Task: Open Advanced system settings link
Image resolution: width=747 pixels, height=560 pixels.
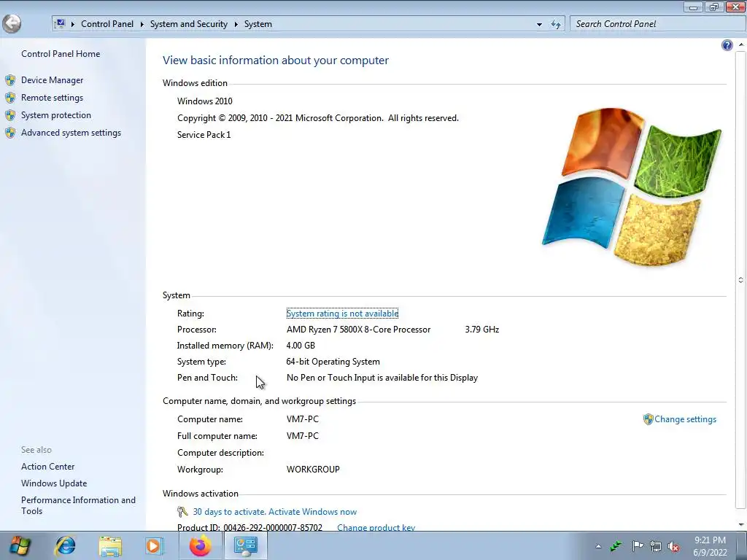Action: [x=71, y=133]
